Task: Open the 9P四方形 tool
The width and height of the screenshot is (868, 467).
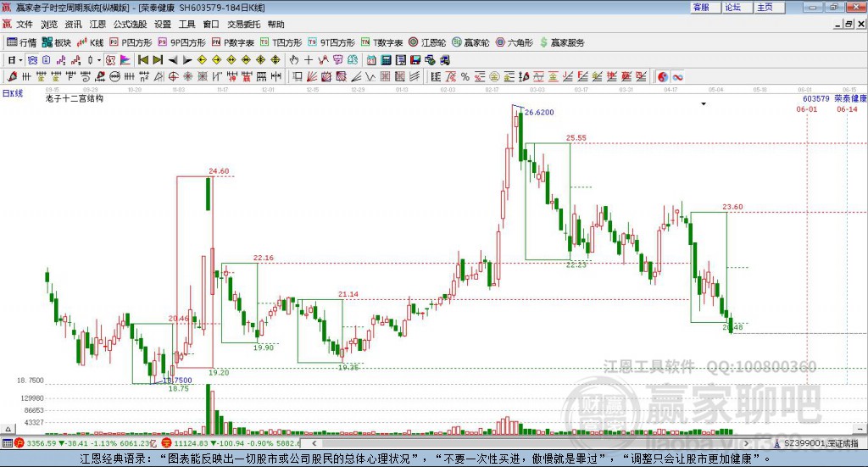Action: [182, 42]
